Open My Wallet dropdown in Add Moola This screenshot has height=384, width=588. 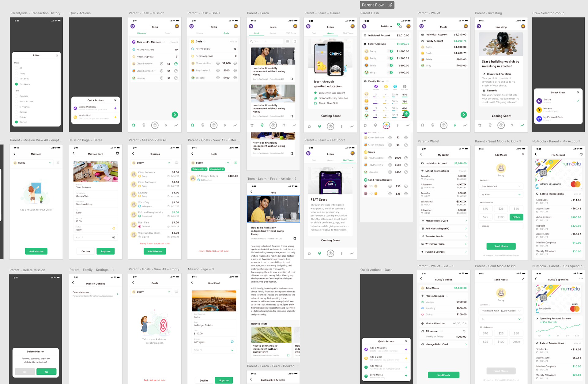coord(501,194)
